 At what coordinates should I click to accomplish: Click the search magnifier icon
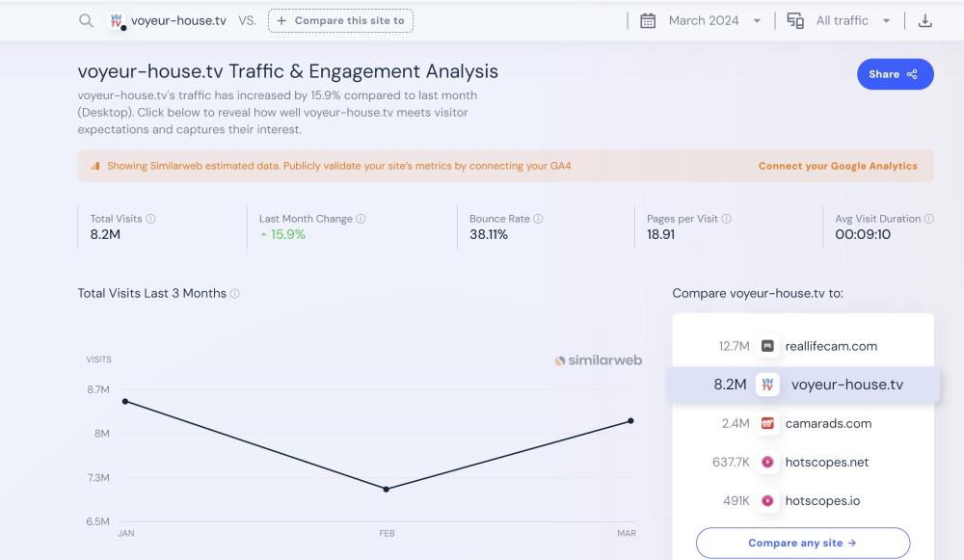pos(87,21)
